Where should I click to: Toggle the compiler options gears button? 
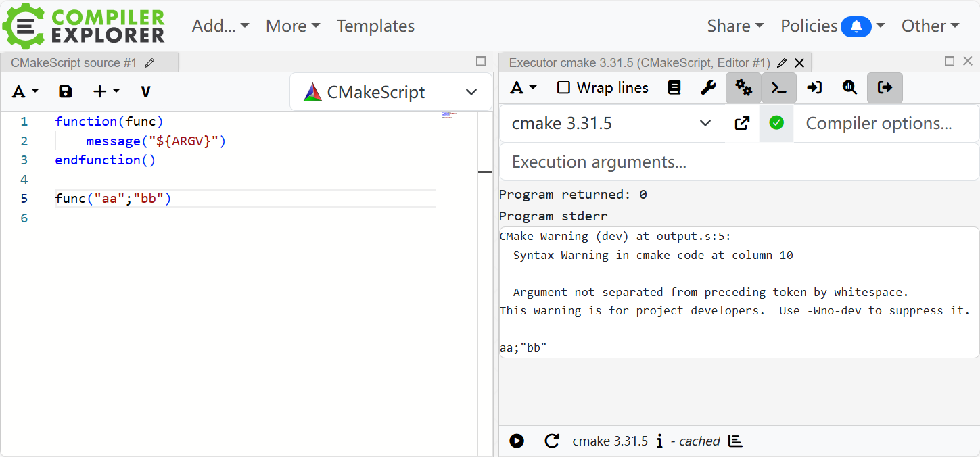coord(743,88)
